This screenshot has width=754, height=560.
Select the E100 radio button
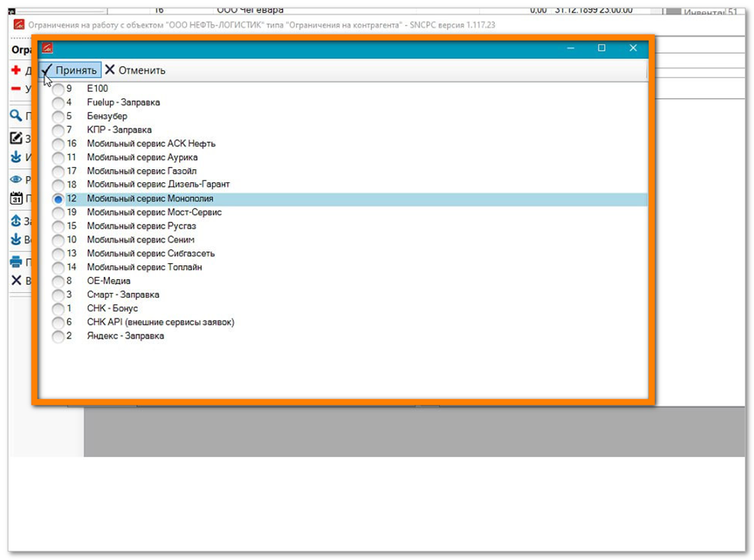coord(58,89)
